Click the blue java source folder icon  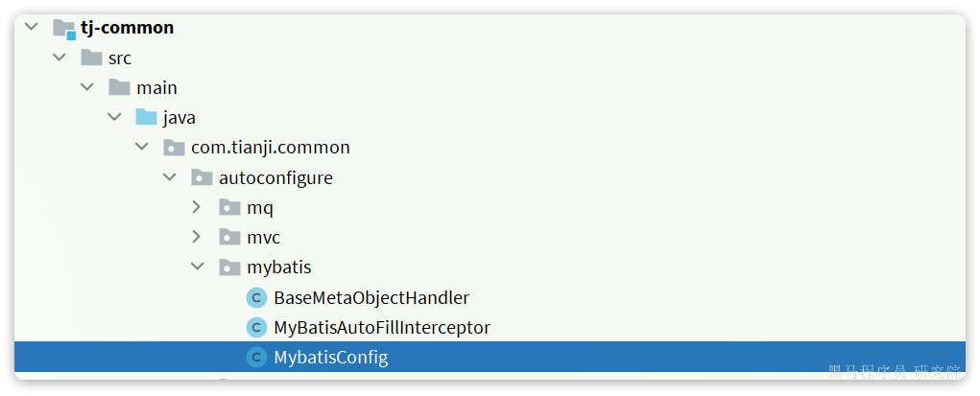click(x=146, y=117)
